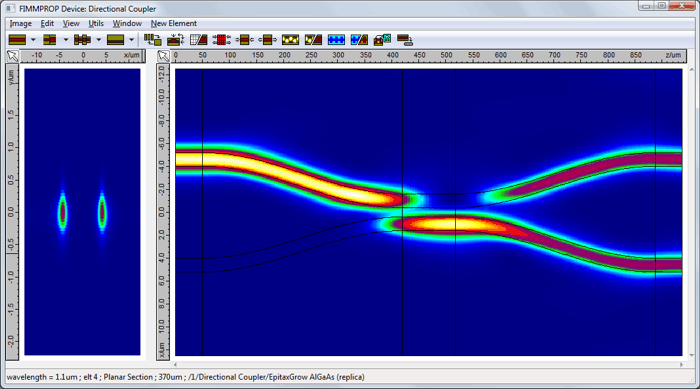Click the FIMMPROP window title icon

point(10,8)
